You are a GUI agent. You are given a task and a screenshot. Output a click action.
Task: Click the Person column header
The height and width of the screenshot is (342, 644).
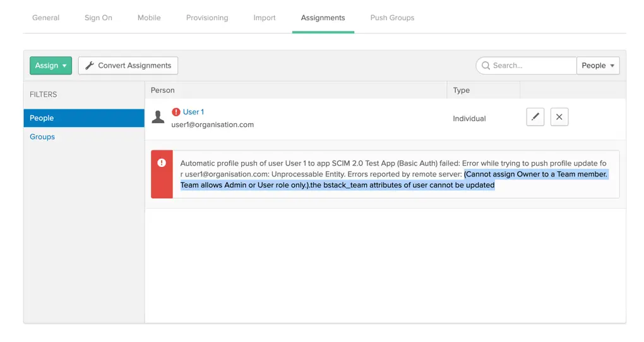tap(163, 90)
